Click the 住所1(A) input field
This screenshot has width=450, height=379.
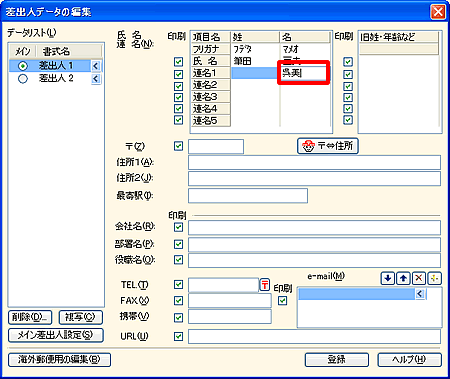pos(314,163)
